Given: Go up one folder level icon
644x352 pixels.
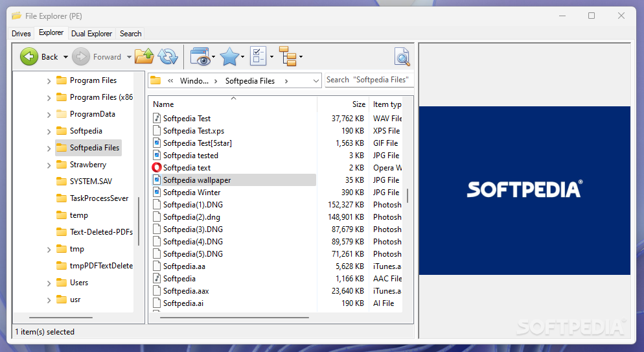Looking at the screenshot, I should tap(144, 56).
